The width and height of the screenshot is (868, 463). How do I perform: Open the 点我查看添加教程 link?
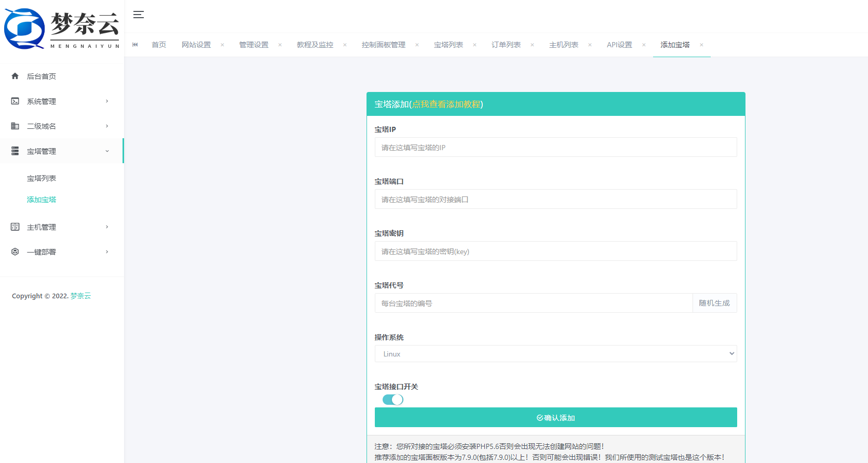(x=446, y=104)
